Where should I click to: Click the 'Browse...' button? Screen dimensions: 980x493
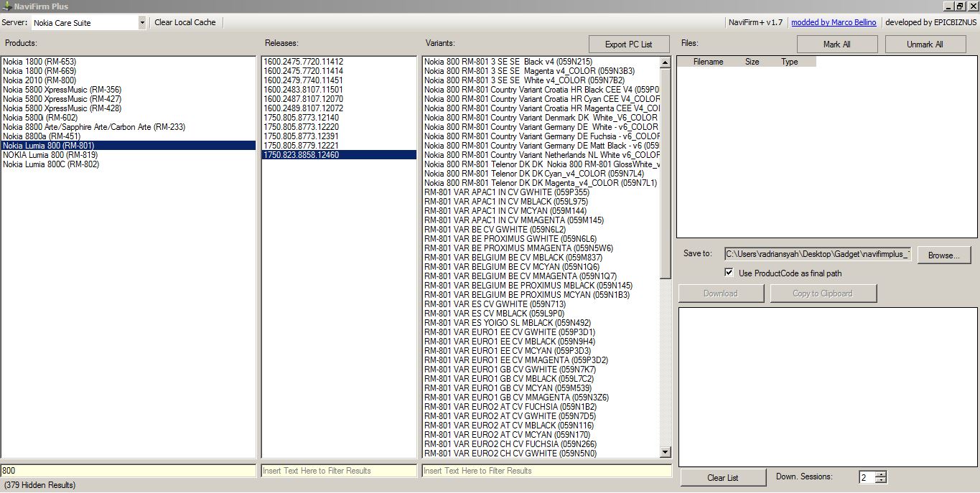pyautogui.click(x=943, y=255)
